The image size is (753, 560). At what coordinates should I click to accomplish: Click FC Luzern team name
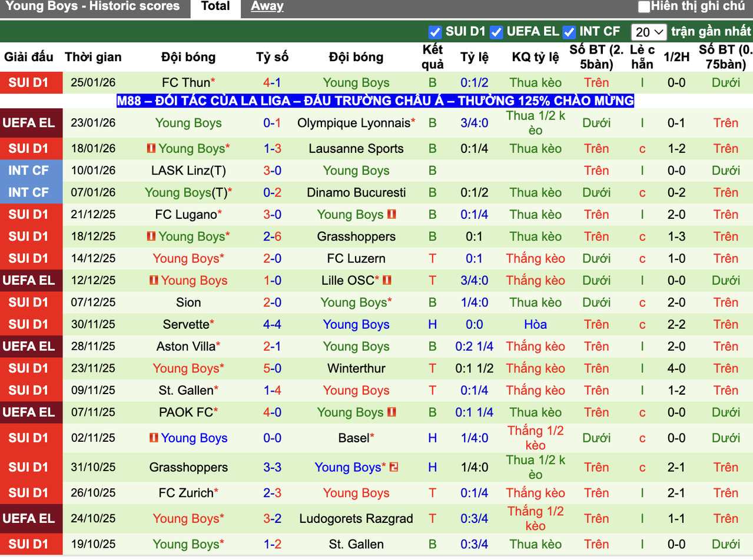click(x=356, y=259)
